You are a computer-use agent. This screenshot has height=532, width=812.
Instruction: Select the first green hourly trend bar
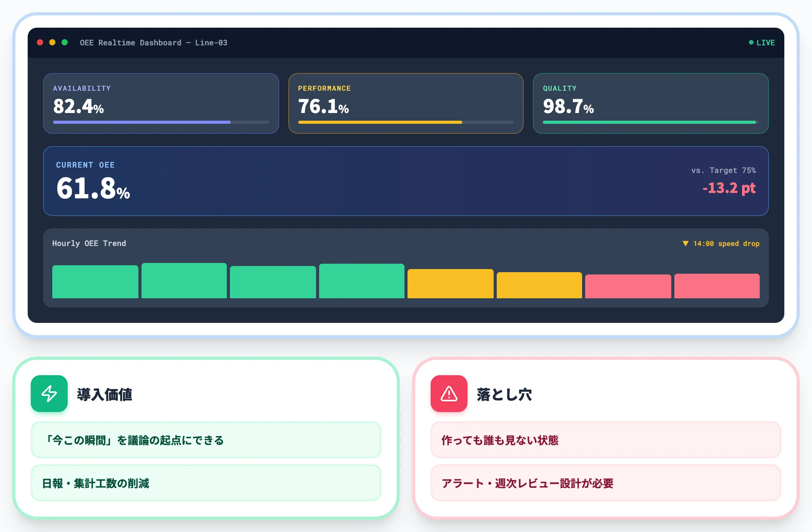point(95,282)
